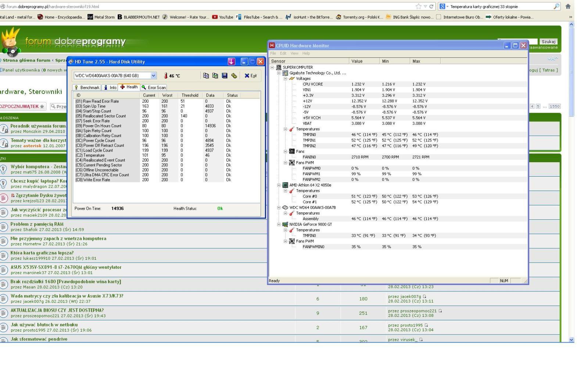Click the thermometer temperature icon in HD Tune
The height and width of the screenshot is (368, 588).
tap(166, 76)
